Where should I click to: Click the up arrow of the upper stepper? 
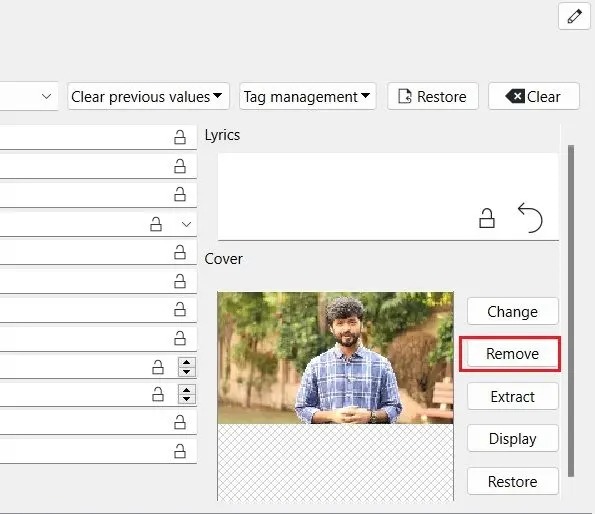coord(186,362)
